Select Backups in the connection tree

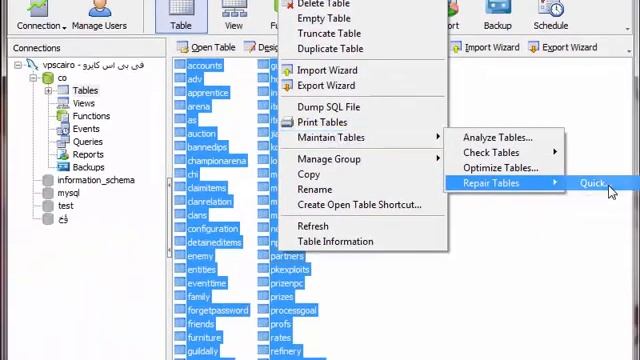pos(88,167)
